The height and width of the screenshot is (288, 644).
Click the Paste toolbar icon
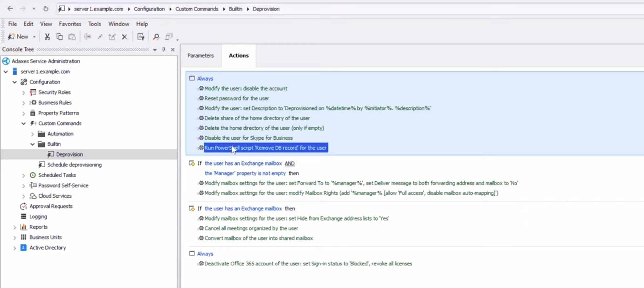tap(72, 37)
